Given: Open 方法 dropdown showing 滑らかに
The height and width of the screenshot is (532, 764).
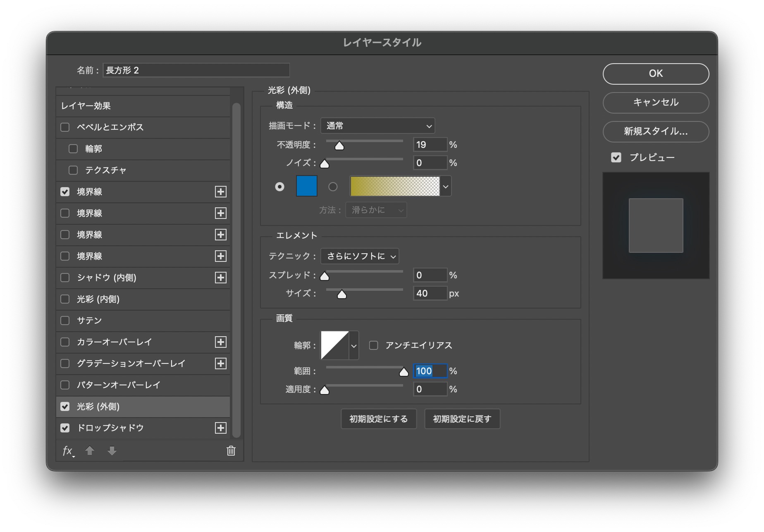Looking at the screenshot, I should coord(376,210).
